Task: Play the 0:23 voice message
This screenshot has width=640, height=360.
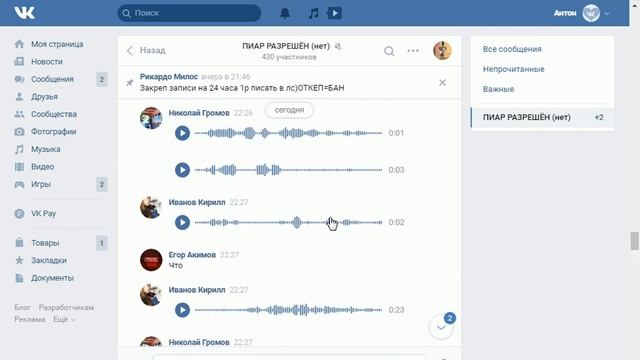Action: [x=182, y=310]
